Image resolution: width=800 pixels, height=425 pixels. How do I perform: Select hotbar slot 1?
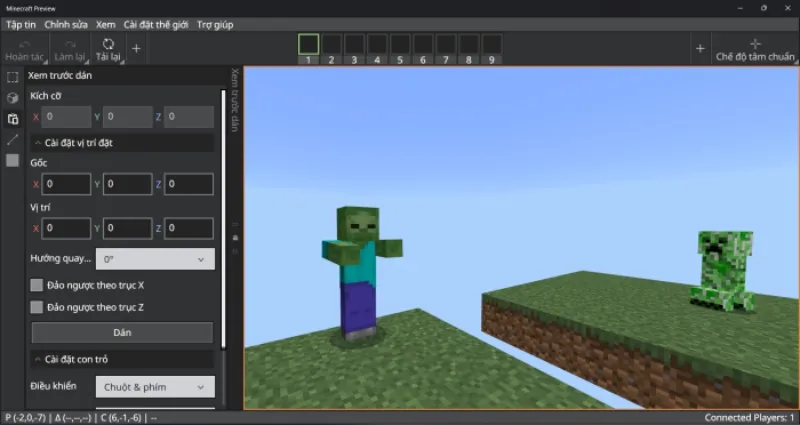(308, 44)
